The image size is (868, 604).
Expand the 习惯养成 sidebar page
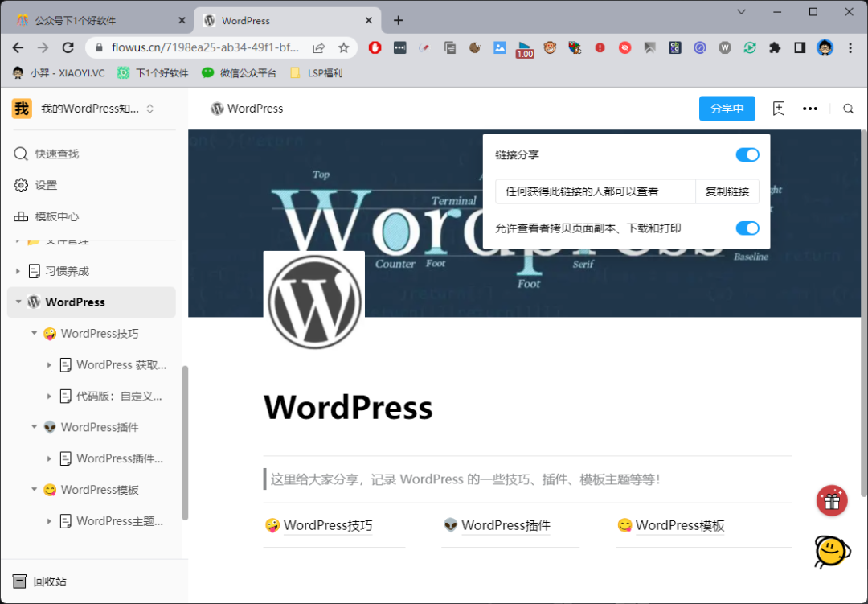pyautogui.click(x=18, y=272)
